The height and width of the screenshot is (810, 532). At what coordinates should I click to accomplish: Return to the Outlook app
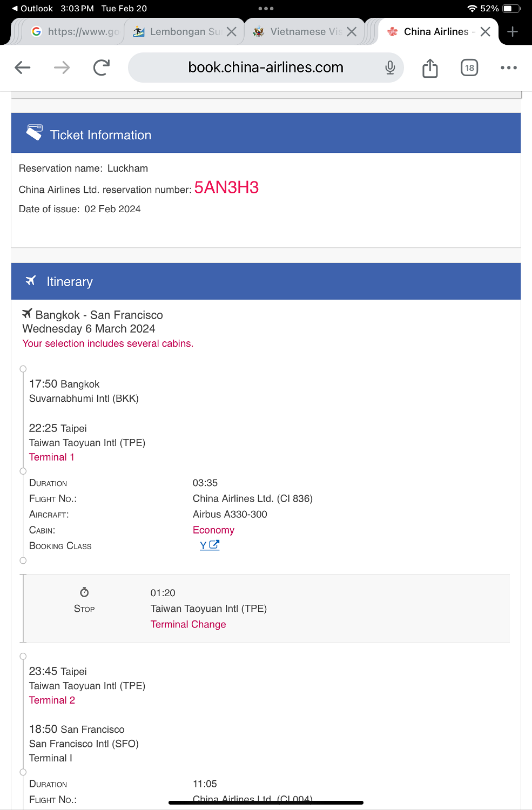click(x=32, y=9)
